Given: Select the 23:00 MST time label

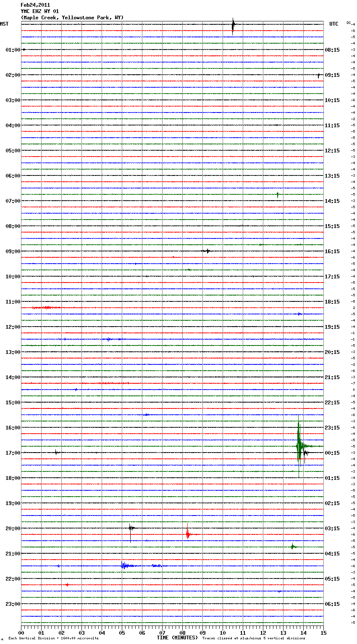Looking at the screenshot, I should click(x=13, y=604).
